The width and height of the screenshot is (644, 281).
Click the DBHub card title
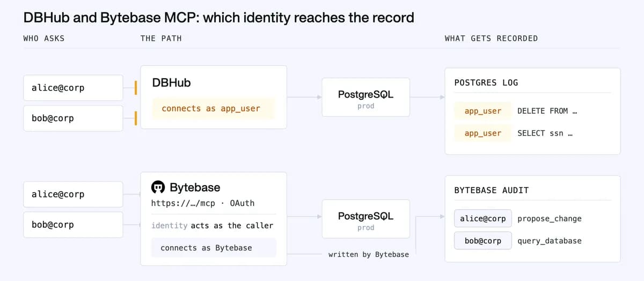172,83
